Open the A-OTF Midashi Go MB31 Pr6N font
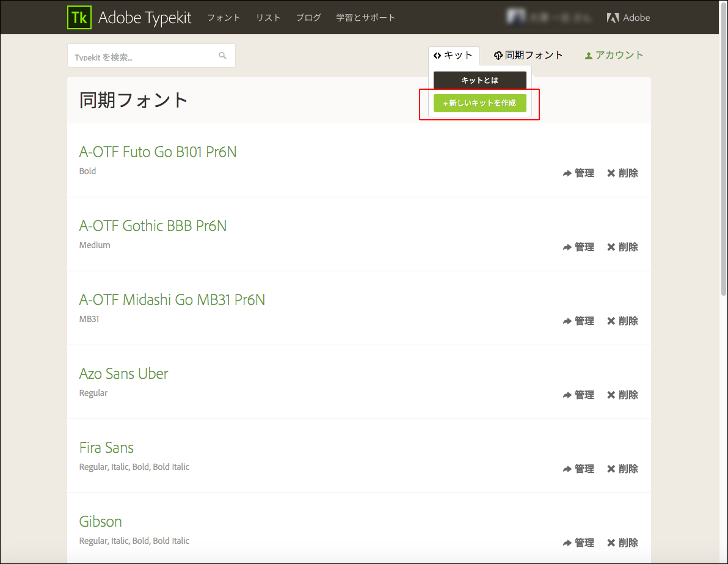The width and height of the screenshot is (728, 564). click(172, 299)
